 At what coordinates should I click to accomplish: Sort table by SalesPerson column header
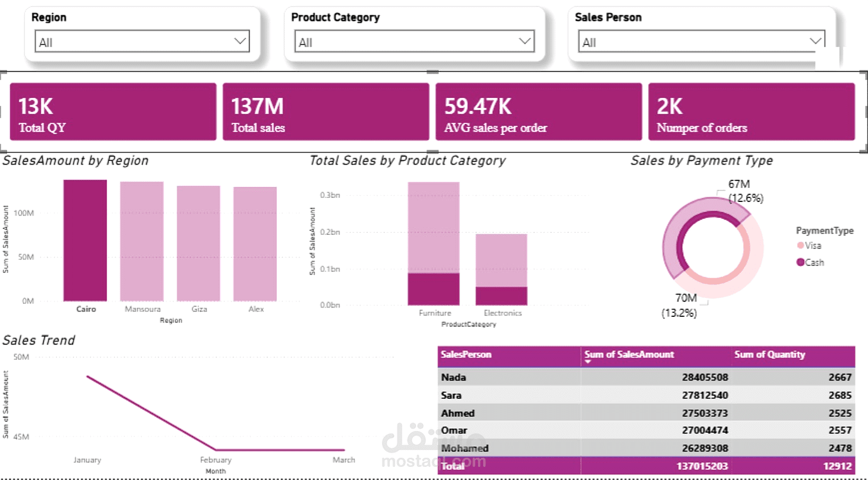pyautogui.click(x=466, y=354)
